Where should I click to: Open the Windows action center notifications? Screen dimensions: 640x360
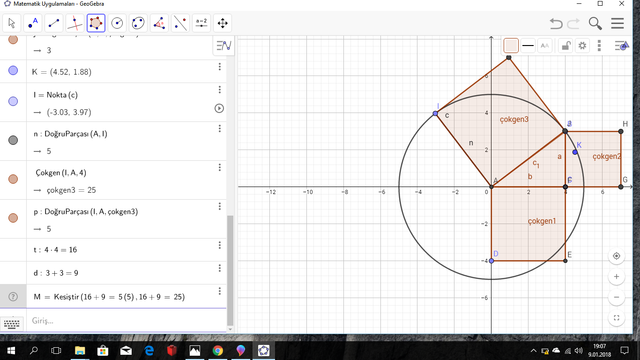[624, 351]
